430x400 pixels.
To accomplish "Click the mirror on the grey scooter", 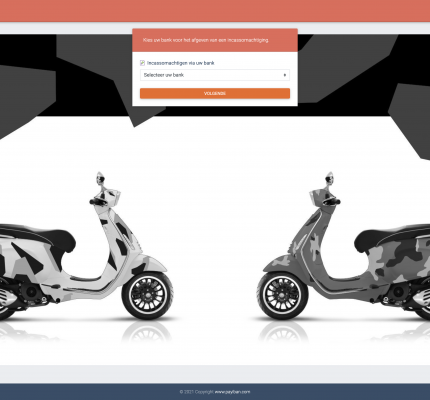I will click(330, 178).
